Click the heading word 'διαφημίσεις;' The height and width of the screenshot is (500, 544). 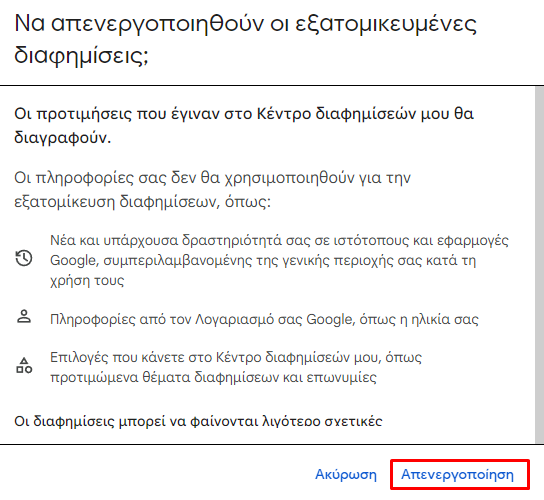(x=82, y=56)
